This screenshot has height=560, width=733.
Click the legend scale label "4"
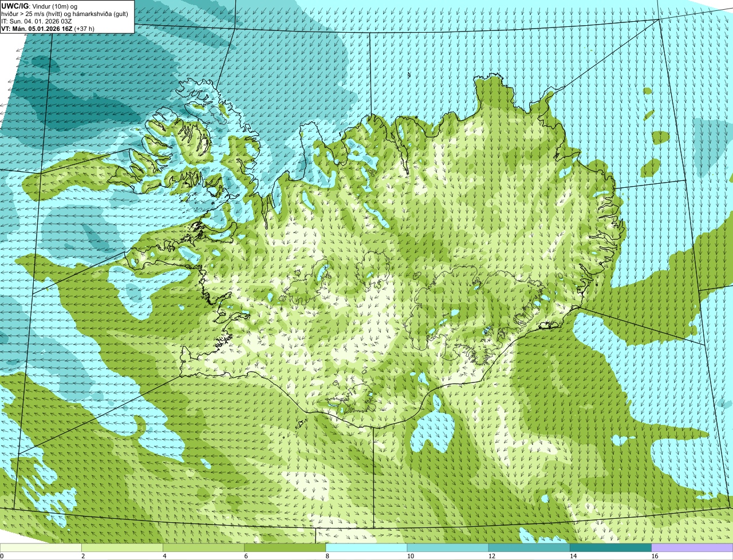point(164,556)
